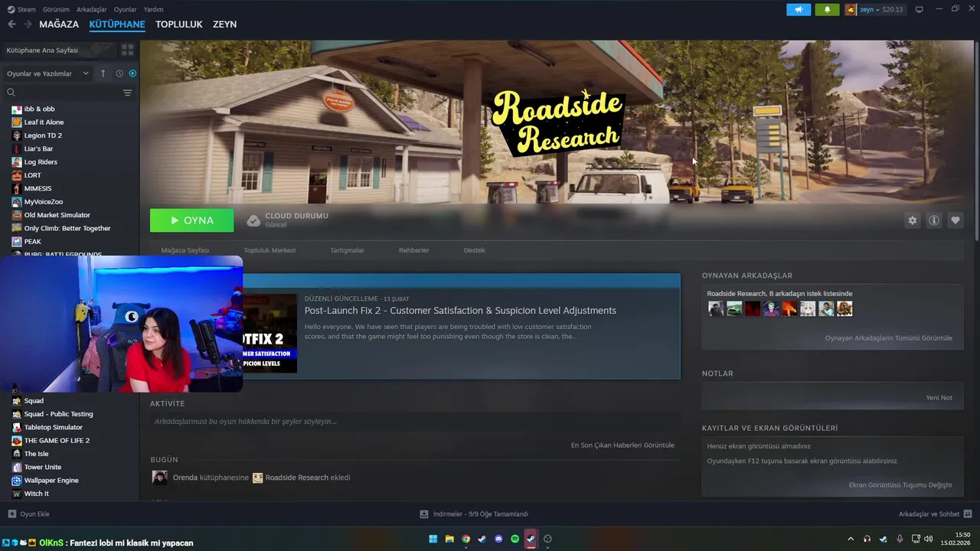
Task: Open game settings gear icon
Action: click(x=912, y=220)
